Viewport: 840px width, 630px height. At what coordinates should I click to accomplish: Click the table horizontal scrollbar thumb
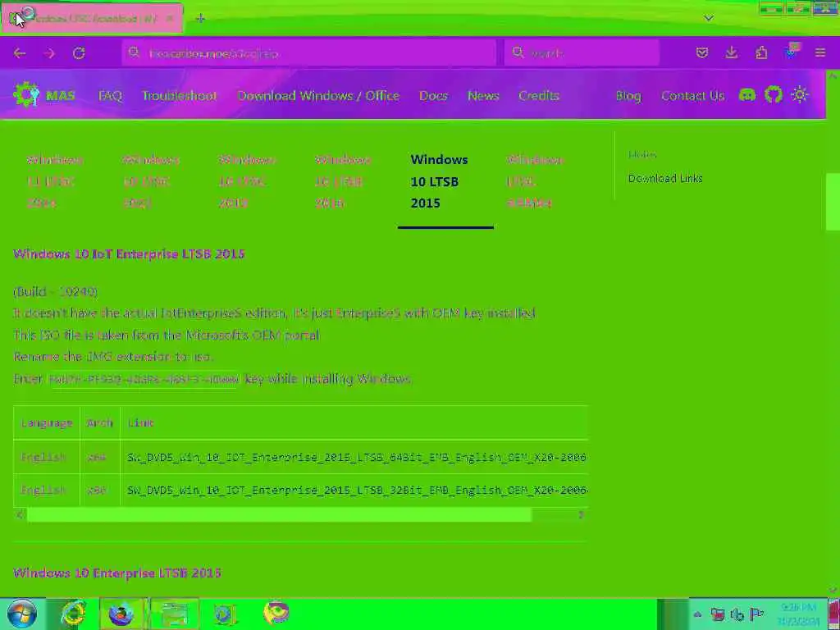[279, 515]
